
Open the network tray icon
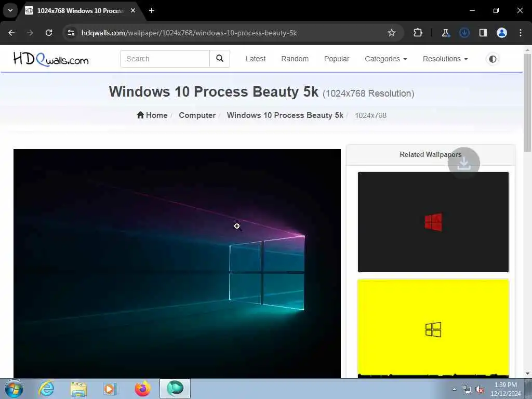(467, 390)
